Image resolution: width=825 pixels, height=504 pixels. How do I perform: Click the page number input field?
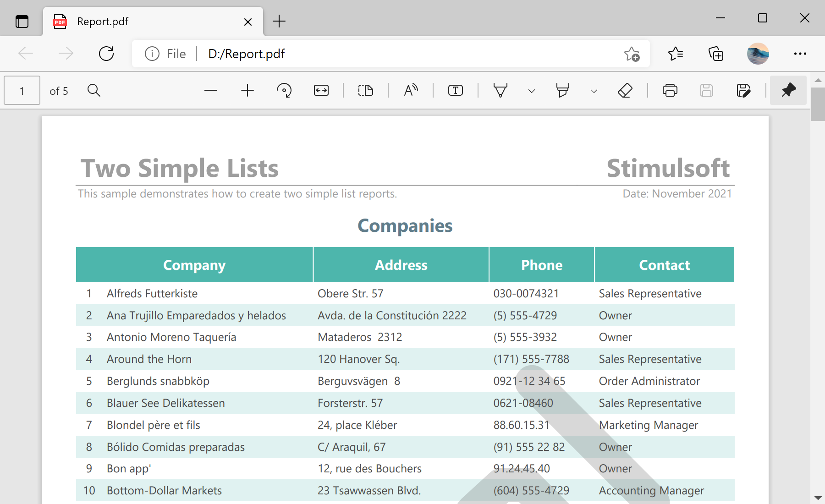(22, 90)
